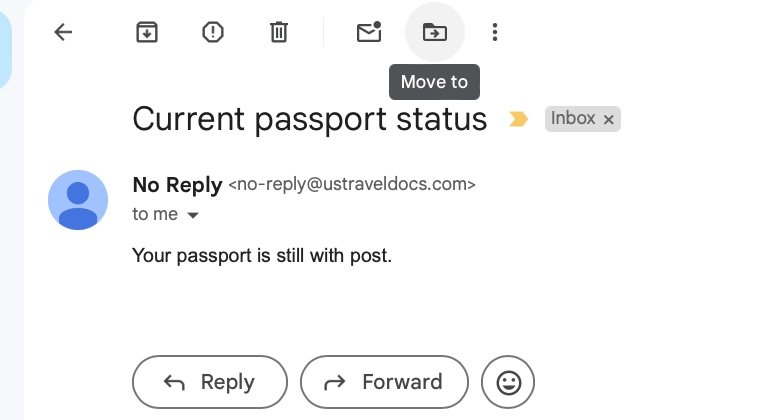Click the No Reply sender name
780x420 pixels.
(177, 185)
